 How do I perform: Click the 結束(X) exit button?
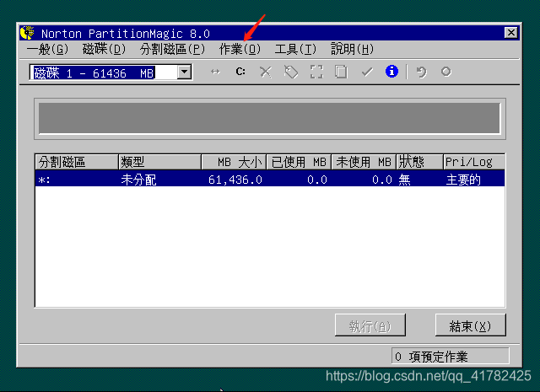pyautogui.click(x=471, y=325)
